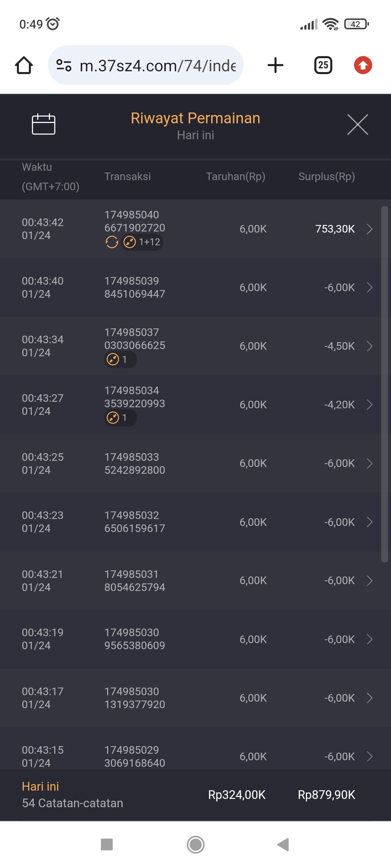The height and width of the screenshot is (868, 391).
Task: Close the Riwayat Permainan panel
Action: point(357,124)
